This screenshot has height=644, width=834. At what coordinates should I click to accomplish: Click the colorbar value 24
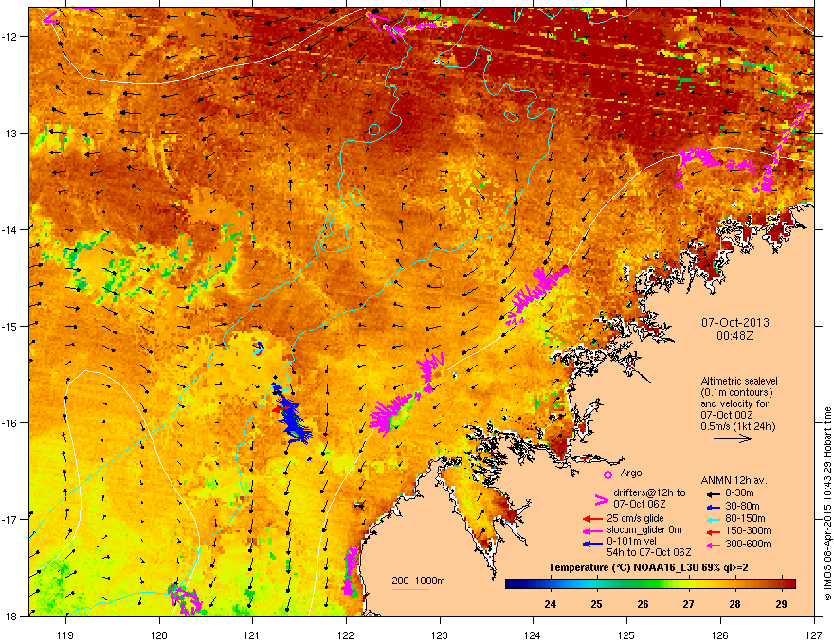551,604
